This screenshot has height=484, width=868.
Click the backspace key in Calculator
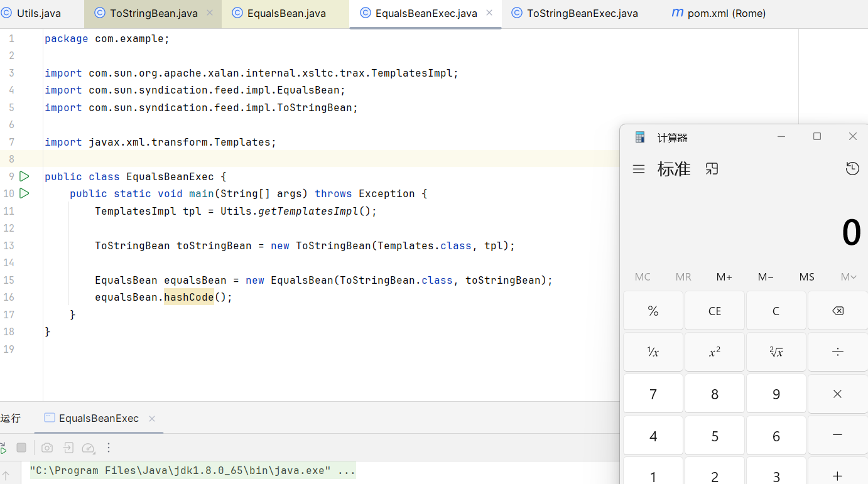tap(838, 311)
